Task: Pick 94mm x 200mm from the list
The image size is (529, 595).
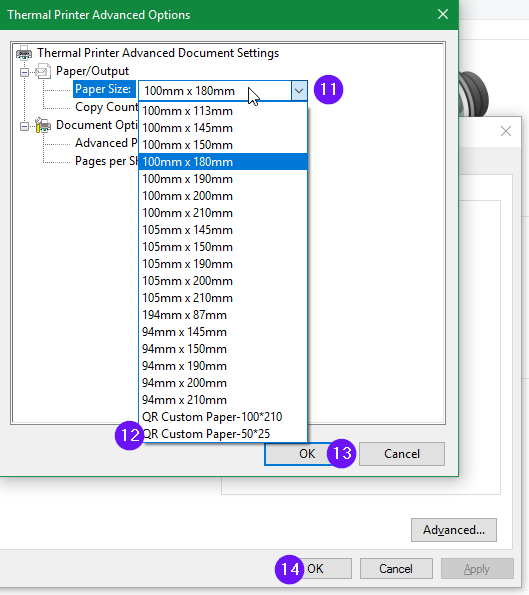Action: (223, 383)
